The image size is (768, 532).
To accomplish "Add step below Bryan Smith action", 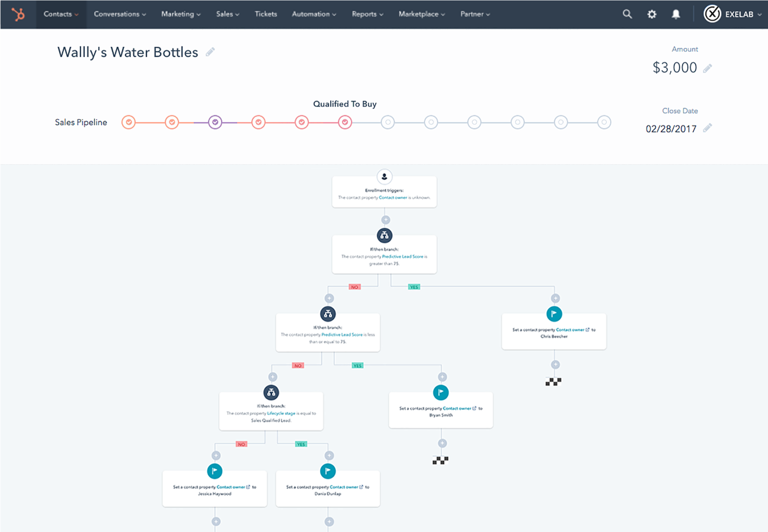I will 442,443.
